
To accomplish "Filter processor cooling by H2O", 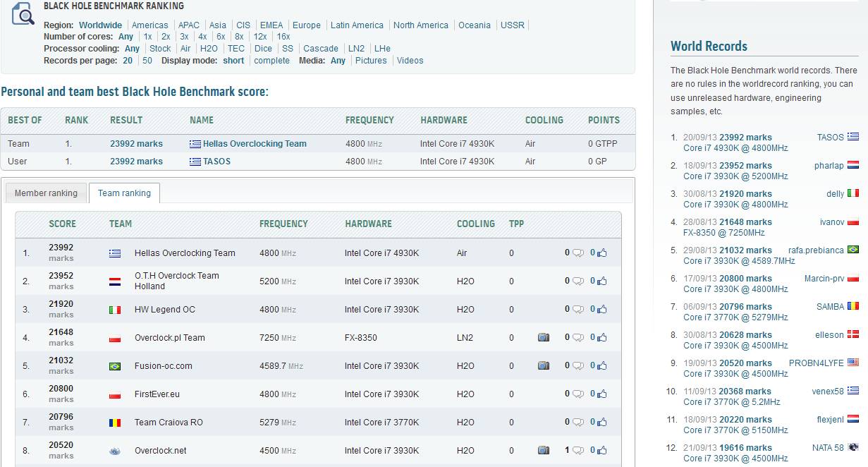I will pos(209,49).
